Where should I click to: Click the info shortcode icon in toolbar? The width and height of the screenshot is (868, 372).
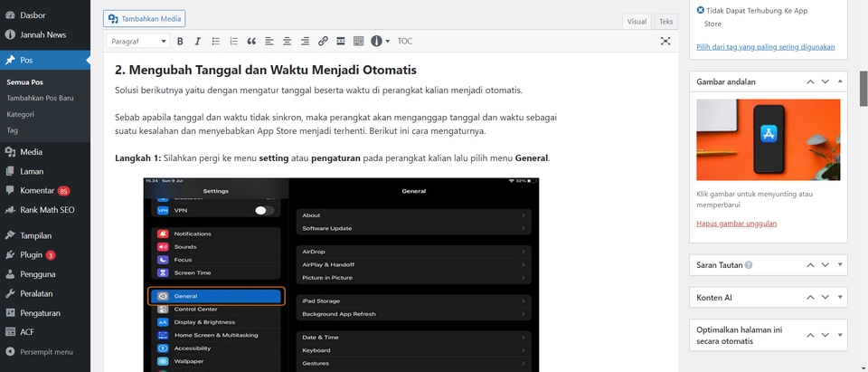click(376, 41)
